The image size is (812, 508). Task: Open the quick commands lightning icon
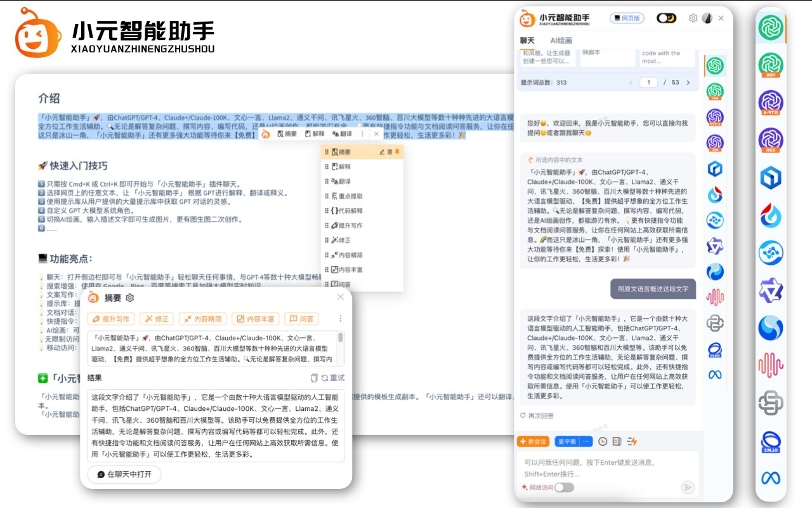coord(632,441)
